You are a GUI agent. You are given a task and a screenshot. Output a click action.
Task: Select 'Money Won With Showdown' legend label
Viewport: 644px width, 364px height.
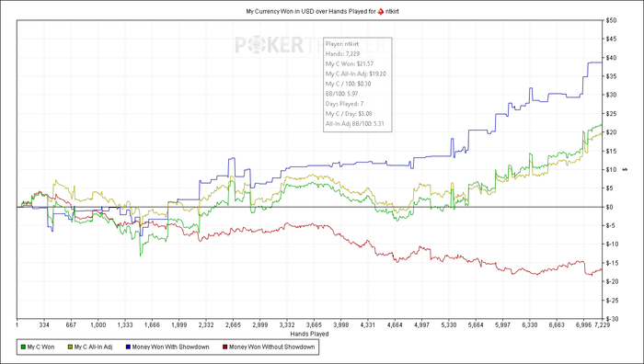tap(170, 347)
